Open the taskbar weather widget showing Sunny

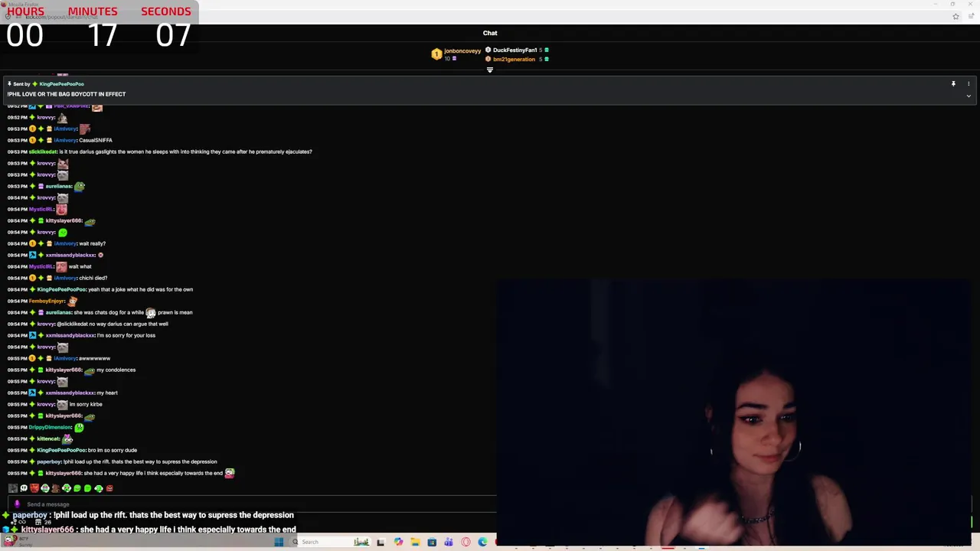pyautogui.click(x=17, y=541)
